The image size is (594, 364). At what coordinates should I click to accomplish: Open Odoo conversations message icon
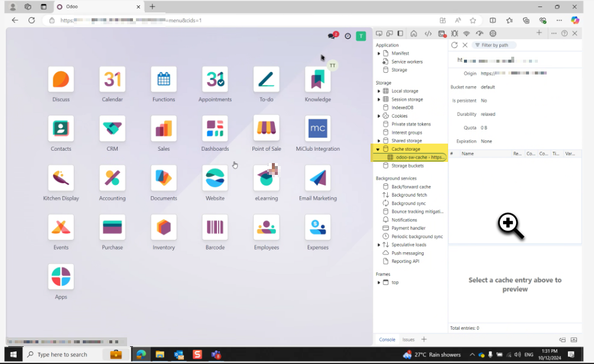[x=333, y=35]
